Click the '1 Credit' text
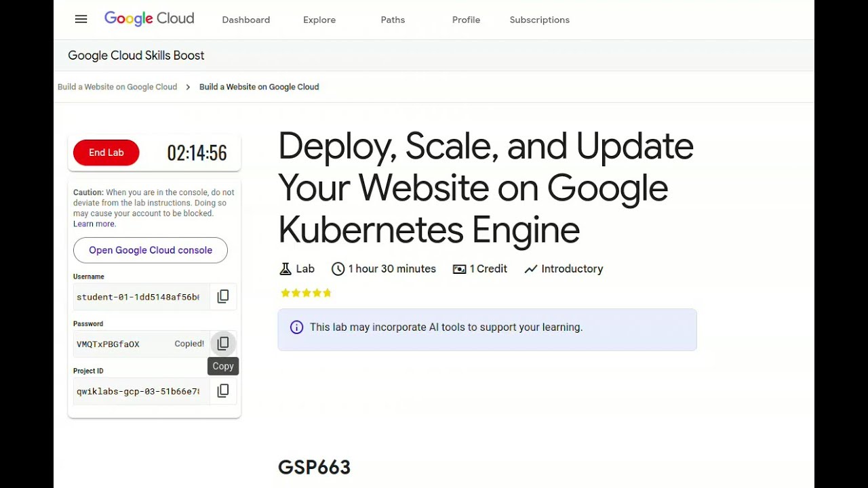 (488, 269)
